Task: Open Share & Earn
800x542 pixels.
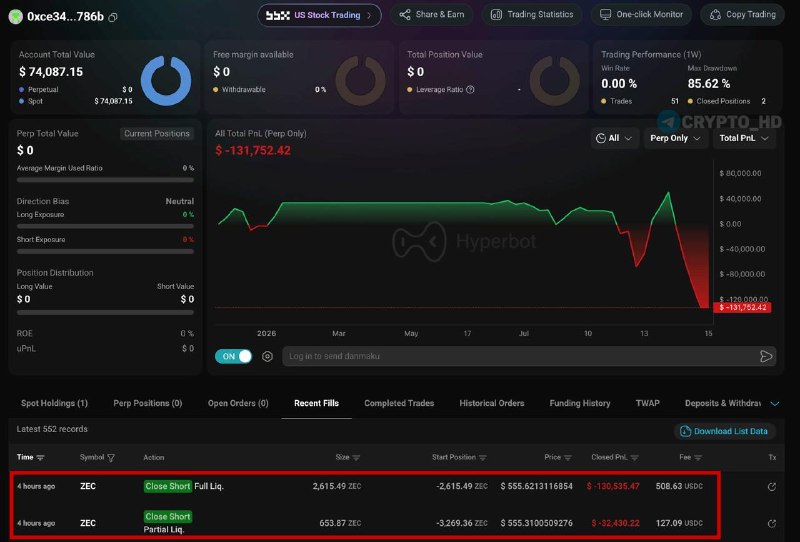Action: pyautogui.click(x=432, y=14)
